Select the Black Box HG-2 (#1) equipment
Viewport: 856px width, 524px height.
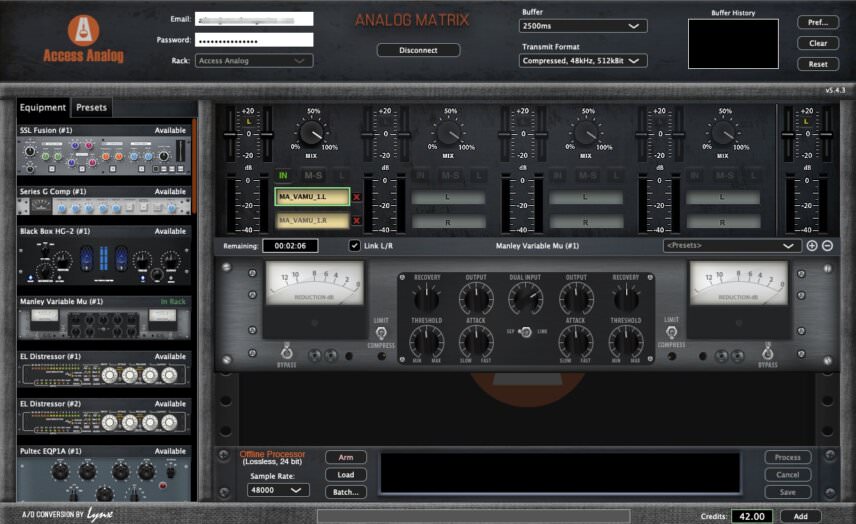tap(104, 256)
